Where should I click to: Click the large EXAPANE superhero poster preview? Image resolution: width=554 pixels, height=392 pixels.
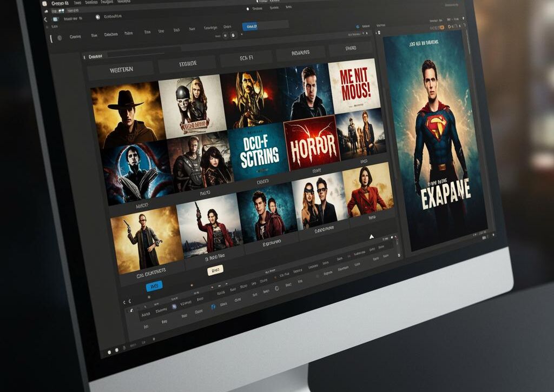[436, 141]
